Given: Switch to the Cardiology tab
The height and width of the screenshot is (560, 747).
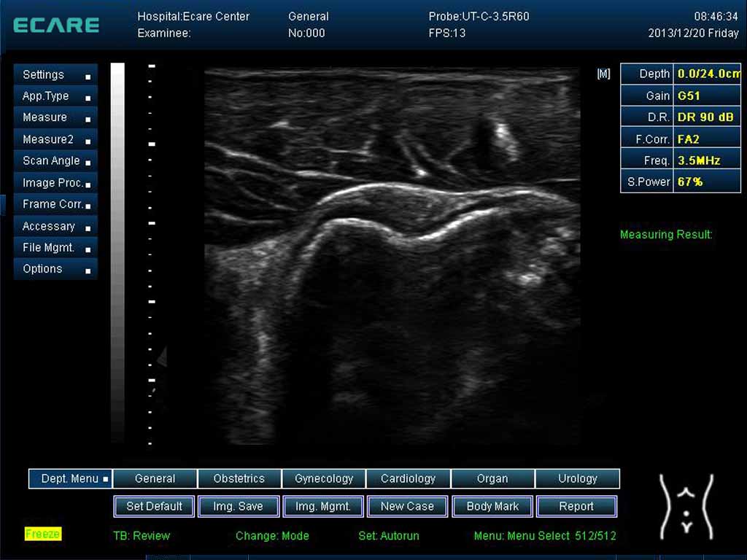Looking at the screenshot, I should point(409,479).
